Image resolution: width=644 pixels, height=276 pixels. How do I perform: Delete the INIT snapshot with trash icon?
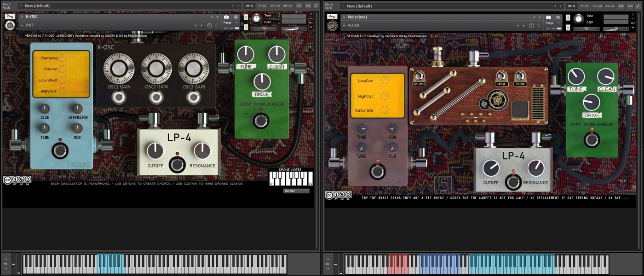217,25
